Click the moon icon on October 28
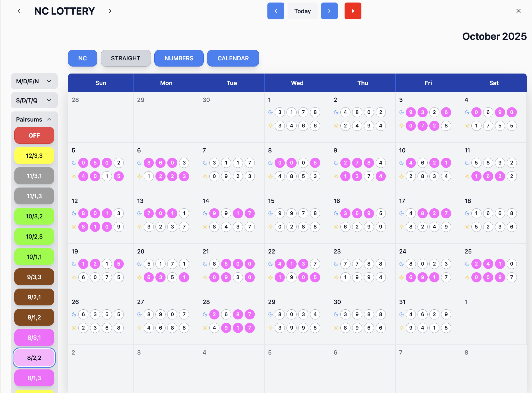This screenshot has width=532, height=393. 205,314
